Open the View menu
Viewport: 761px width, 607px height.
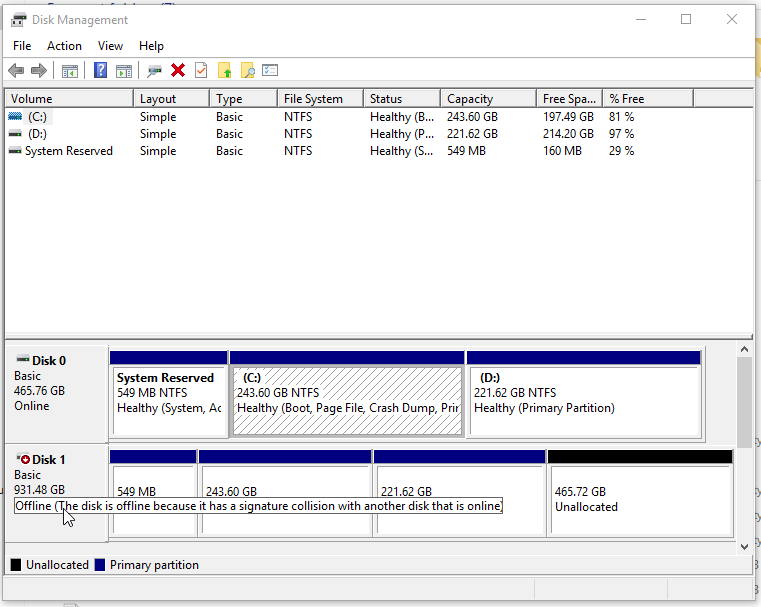110,46
